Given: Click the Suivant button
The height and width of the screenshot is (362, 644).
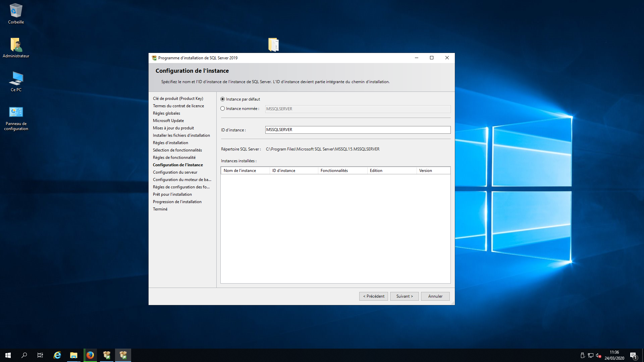Looking at the screenshot, I should click(x=404, y=296).
